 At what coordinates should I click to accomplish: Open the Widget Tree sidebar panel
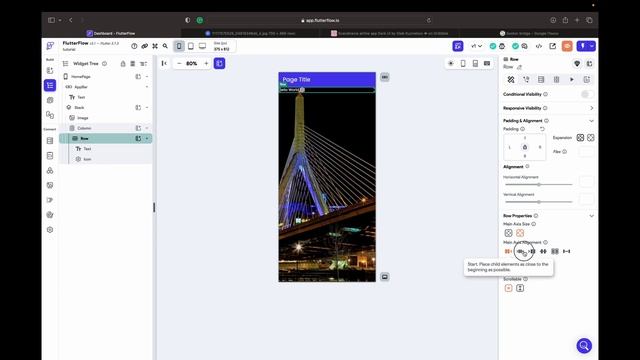pos(50,85)
